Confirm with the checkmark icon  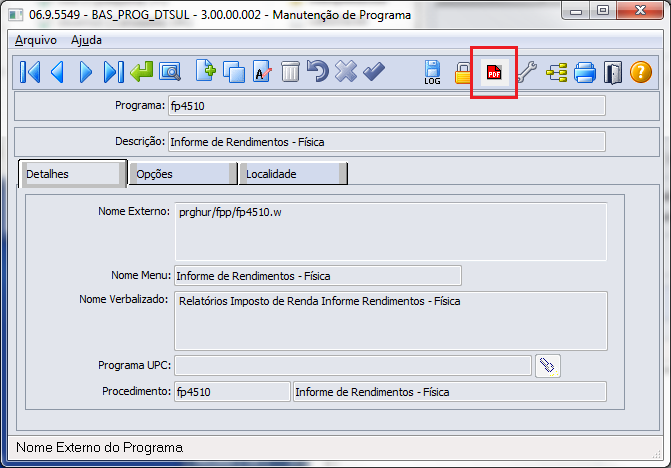[374, 71]
